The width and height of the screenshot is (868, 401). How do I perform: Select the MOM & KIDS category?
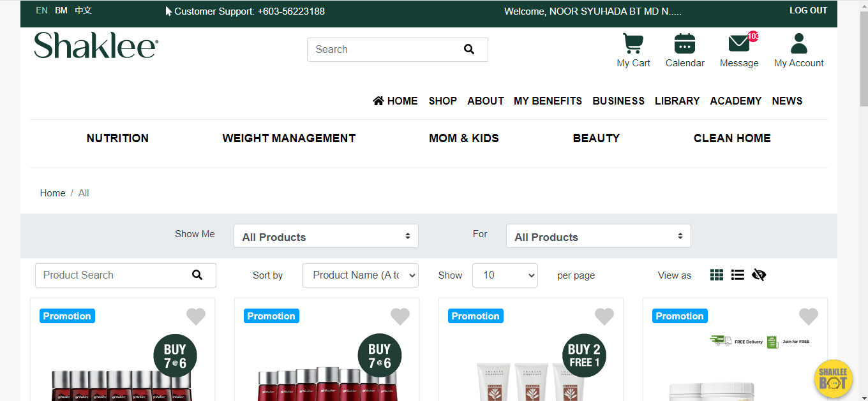point(464,138)
